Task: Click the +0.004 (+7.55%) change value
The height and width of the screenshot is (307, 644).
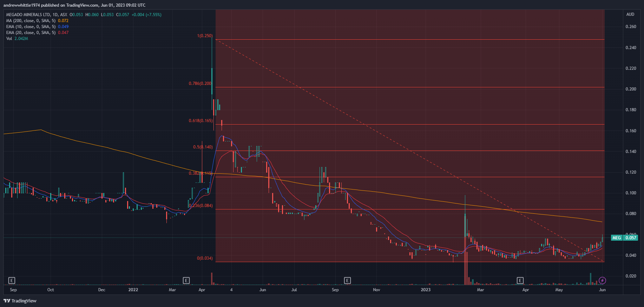Action: [146, 15]
